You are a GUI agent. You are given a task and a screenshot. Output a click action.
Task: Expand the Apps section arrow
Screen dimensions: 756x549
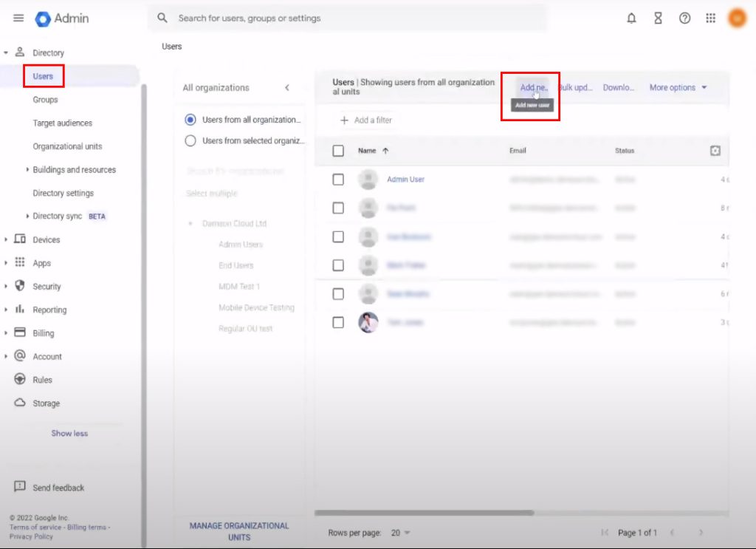6,263
